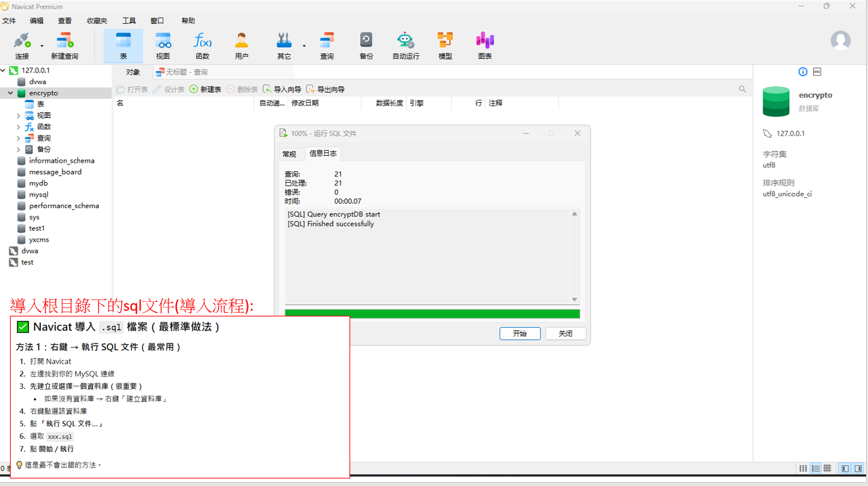
Task: Click the Connection (连接) toolbar icon
Action: tap(22, 46)
